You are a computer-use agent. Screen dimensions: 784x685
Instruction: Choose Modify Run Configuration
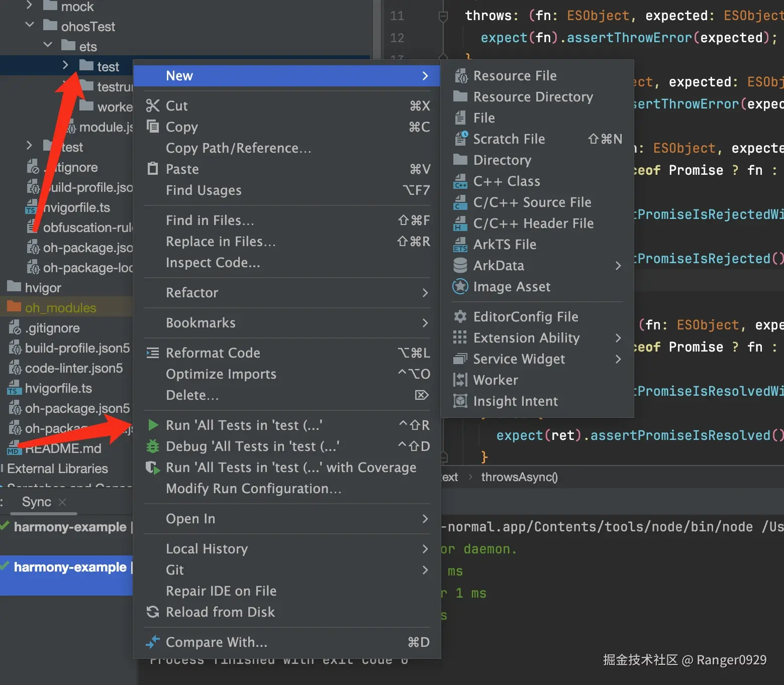pyautogui.click(x=287, y=488)
